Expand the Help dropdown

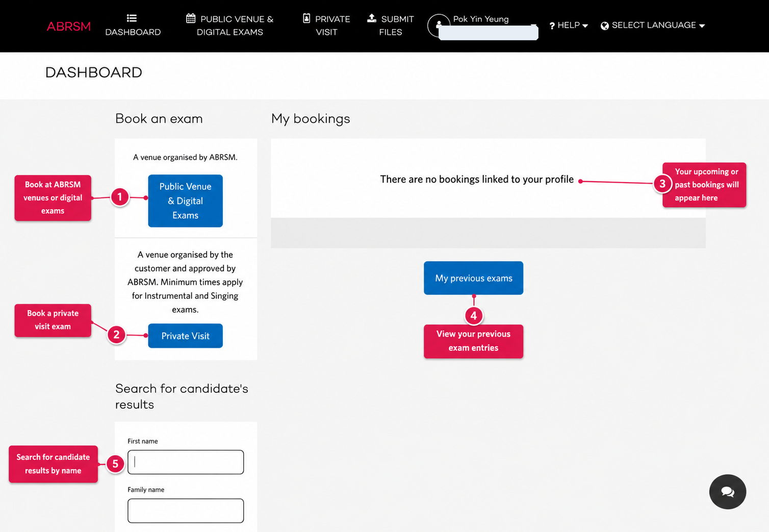click(x=569, y=26)
